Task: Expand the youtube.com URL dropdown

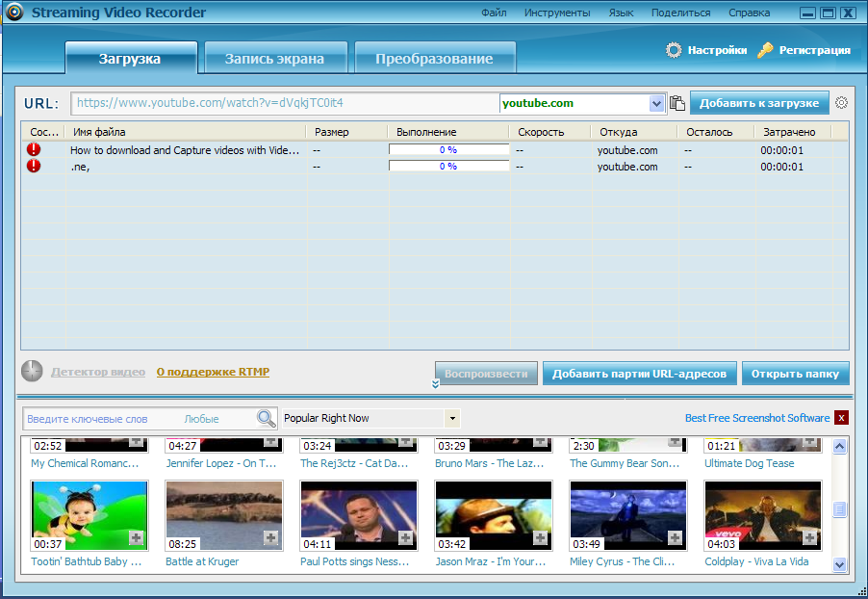Action: tap(657, 103)
